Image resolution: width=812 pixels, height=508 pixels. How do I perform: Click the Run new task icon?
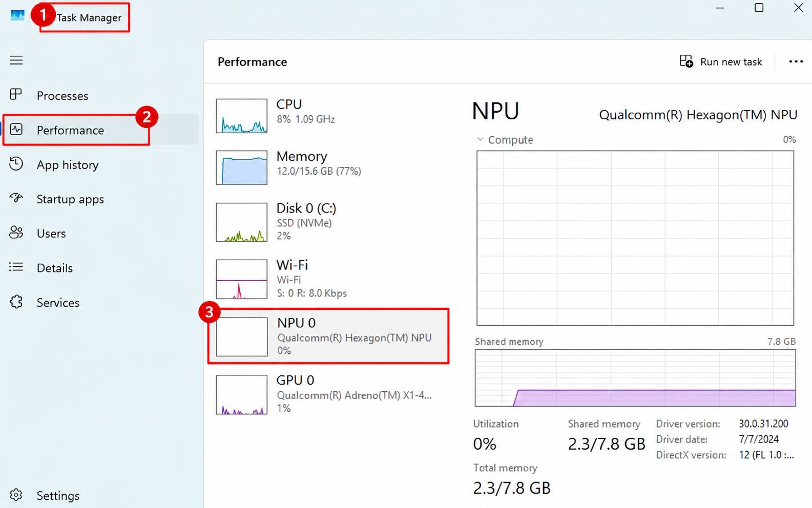686,61
